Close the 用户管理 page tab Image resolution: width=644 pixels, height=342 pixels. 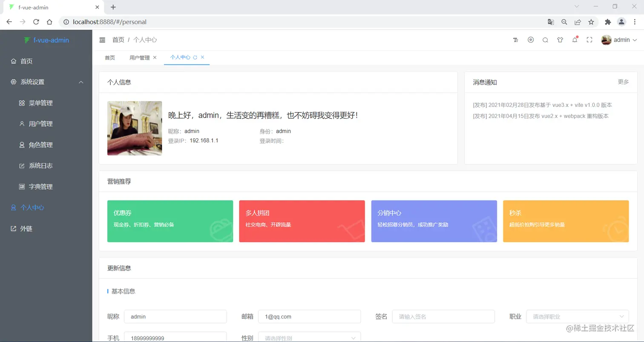pos(155,57)
